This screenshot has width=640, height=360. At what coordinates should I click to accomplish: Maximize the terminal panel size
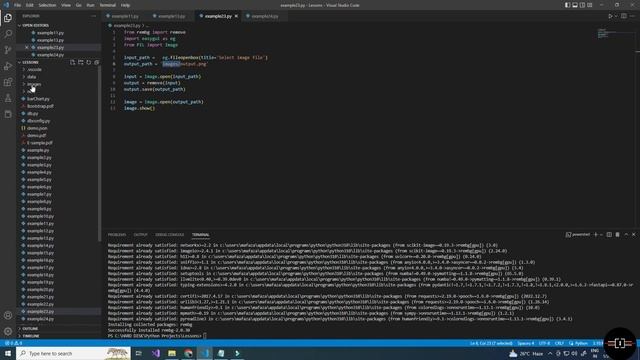pos(626,235)
